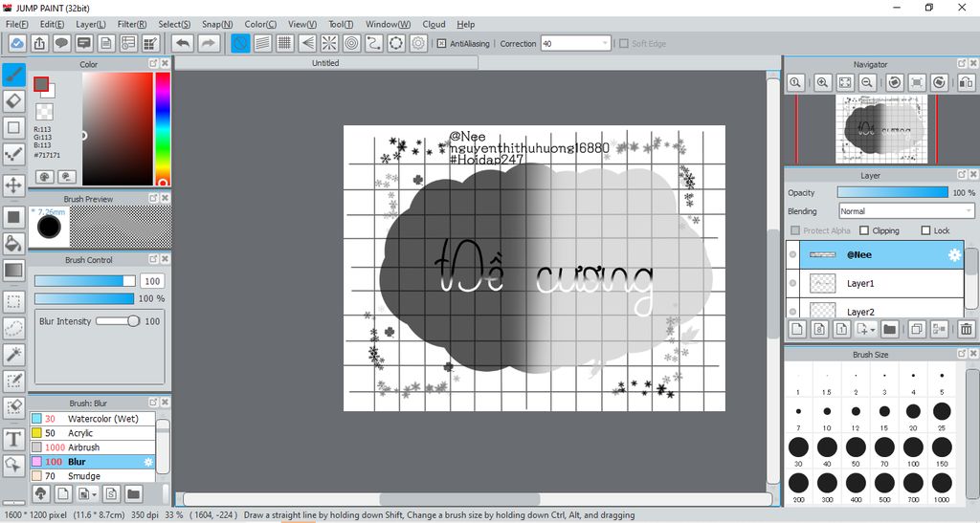Viewport: 980px width, 523px height.
Task: Adjust the layer Opacity slider
Action: point(893,192)
